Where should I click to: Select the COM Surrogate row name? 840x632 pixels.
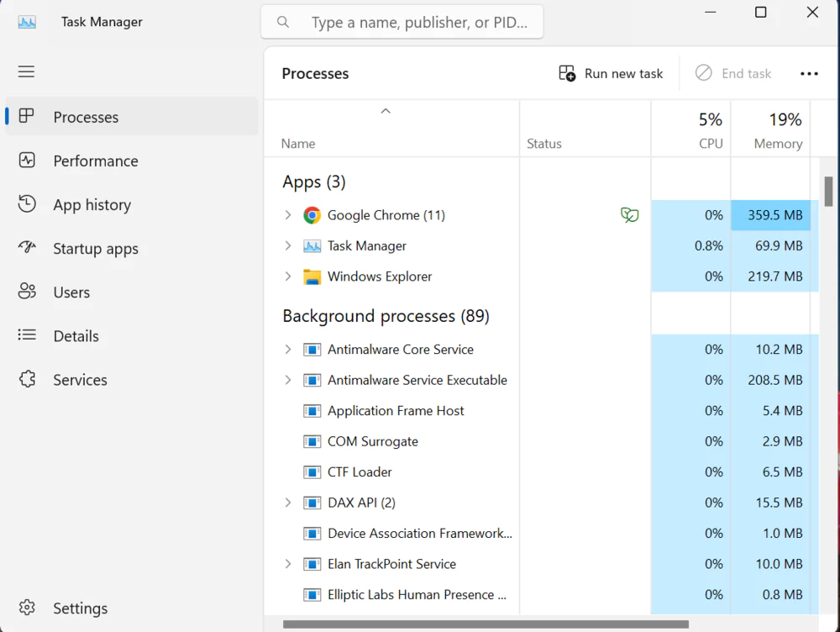tap(373, 442)
